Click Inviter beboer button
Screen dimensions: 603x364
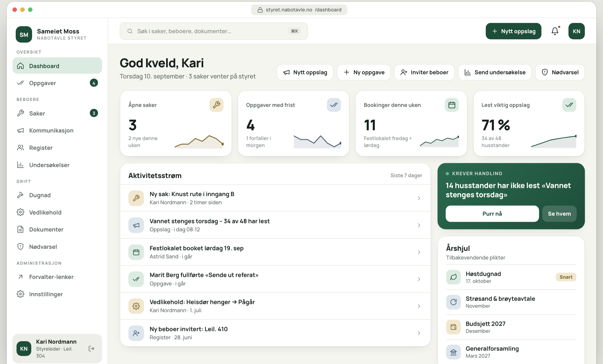click(424, 72)
